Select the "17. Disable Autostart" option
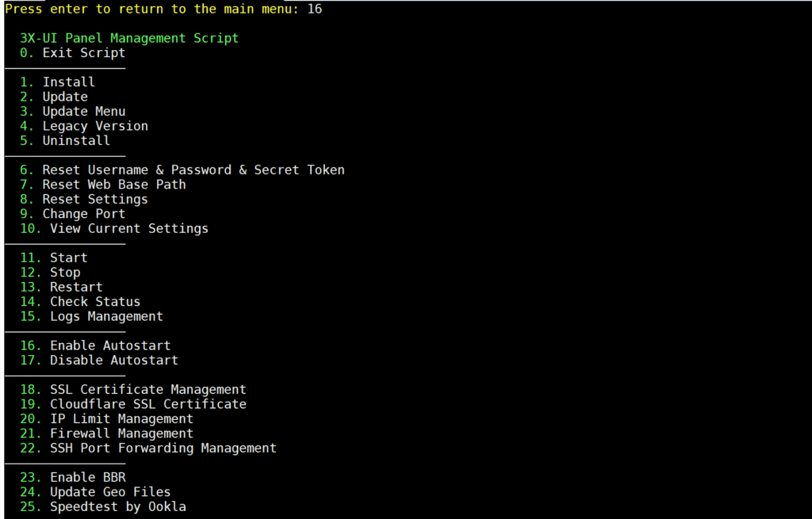This screenshot has width=812, height=519. 99,361
